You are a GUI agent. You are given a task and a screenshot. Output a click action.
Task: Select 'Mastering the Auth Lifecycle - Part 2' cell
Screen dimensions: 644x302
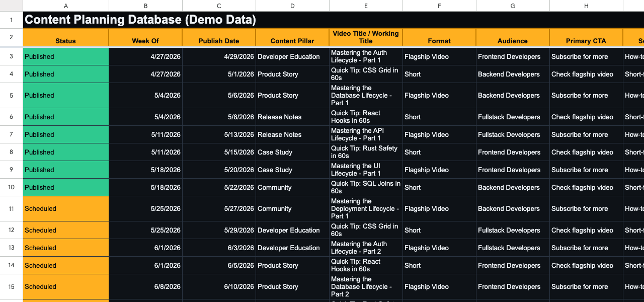tap(366, 248)
